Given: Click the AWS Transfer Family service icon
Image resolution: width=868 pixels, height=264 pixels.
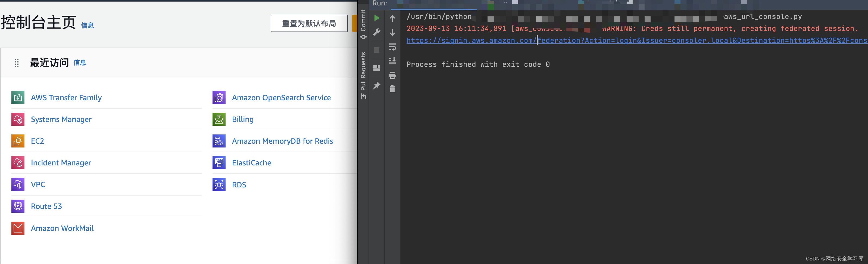Looking at the screenshot, I should coord(18,98).
